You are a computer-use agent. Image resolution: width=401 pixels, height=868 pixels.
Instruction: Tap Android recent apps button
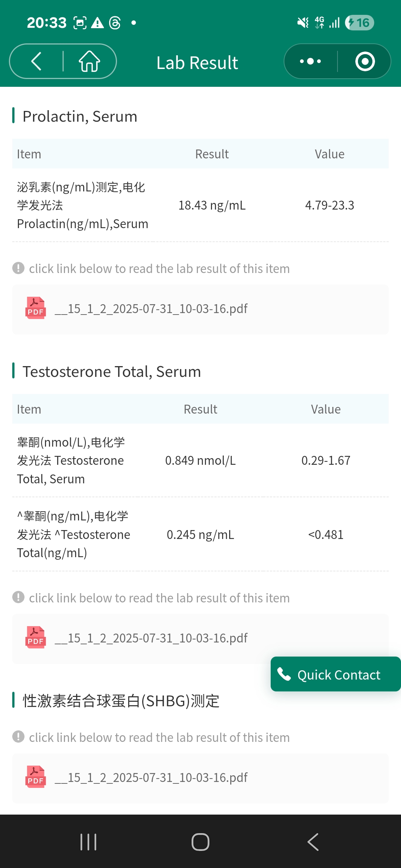(x=88, y=842)
